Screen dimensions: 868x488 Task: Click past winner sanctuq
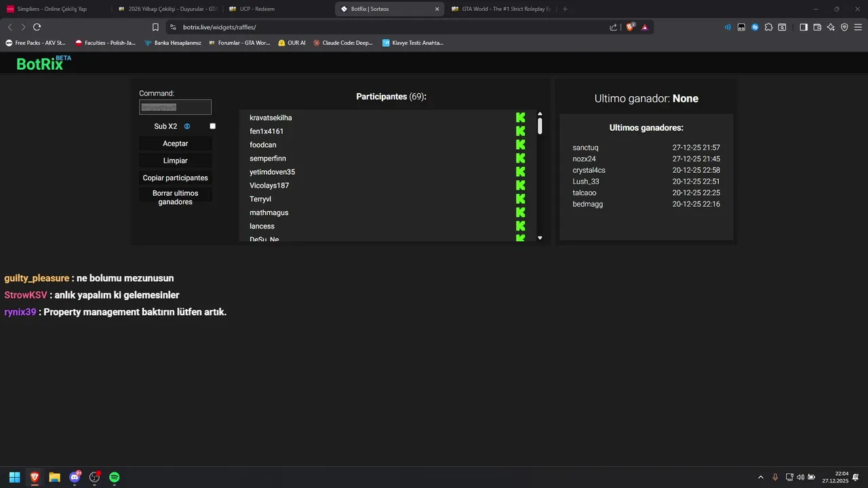coord(585,148)
